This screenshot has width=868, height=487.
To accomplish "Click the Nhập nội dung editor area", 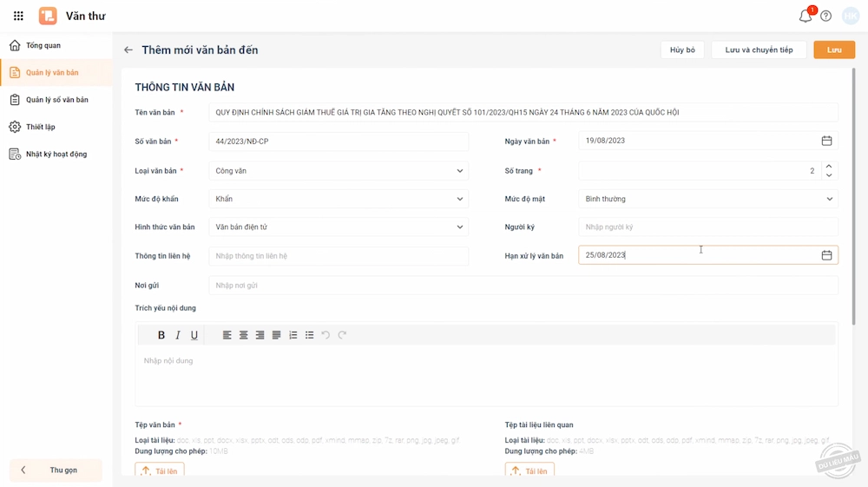I will [486, 375].
